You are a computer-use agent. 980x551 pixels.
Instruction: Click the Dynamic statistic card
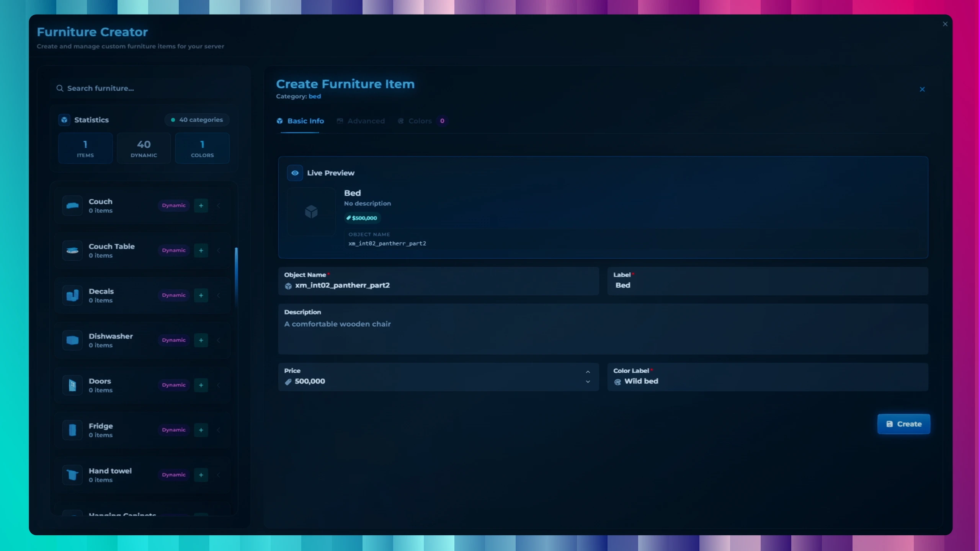point(144,148)
